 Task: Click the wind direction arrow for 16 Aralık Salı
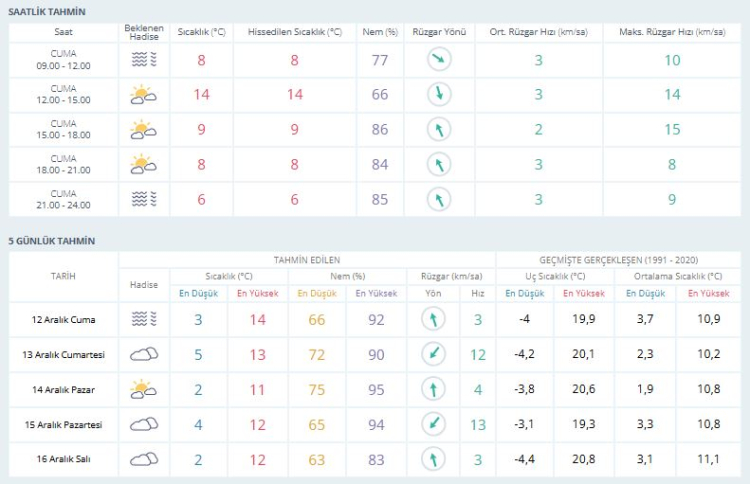[x=434, y=459]
